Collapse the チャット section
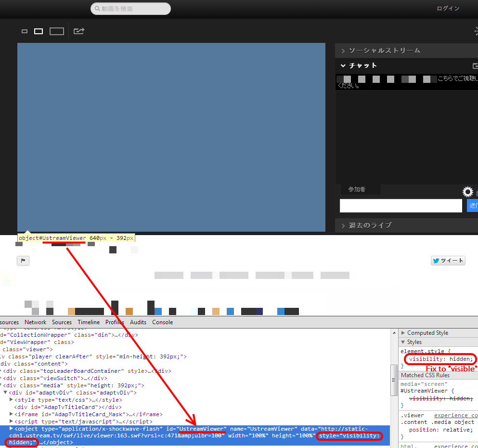Screen dimensions: 478x448 (x=406, y=66)
